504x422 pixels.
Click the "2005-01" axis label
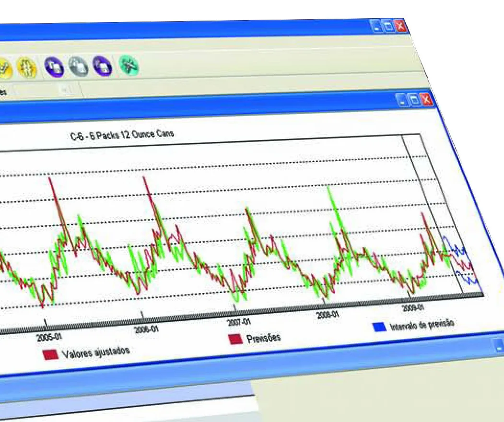(49, 337)
